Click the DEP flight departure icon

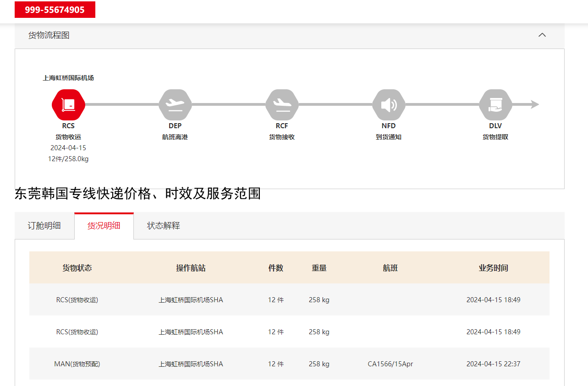[x=175, y=105]
